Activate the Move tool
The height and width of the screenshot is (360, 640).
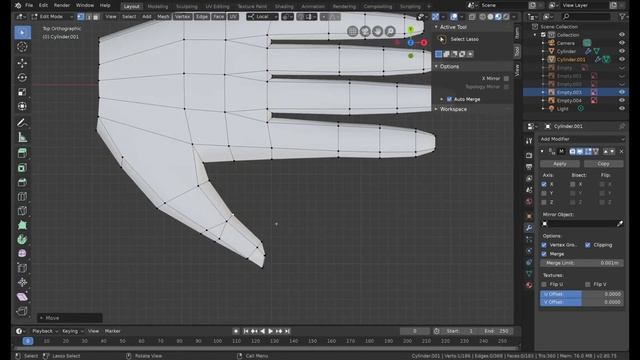pos(22,63)
